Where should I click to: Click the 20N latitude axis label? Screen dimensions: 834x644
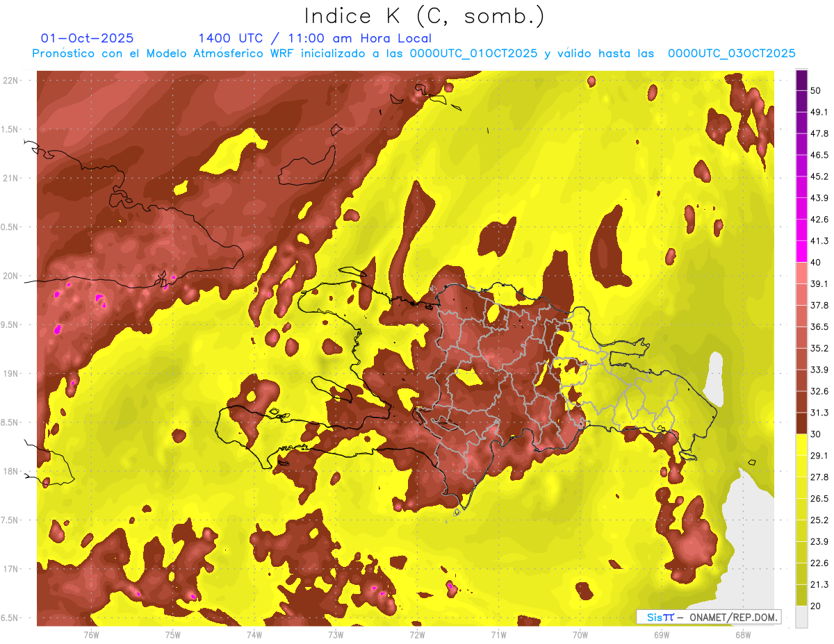tap(11, 276)
